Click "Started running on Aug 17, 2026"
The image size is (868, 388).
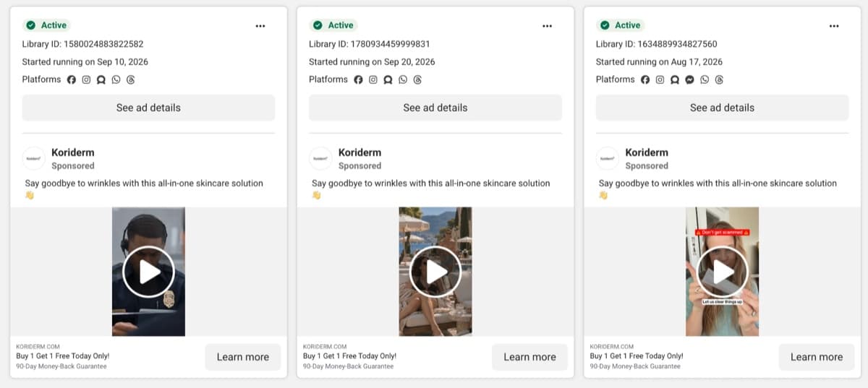(659, 62)
